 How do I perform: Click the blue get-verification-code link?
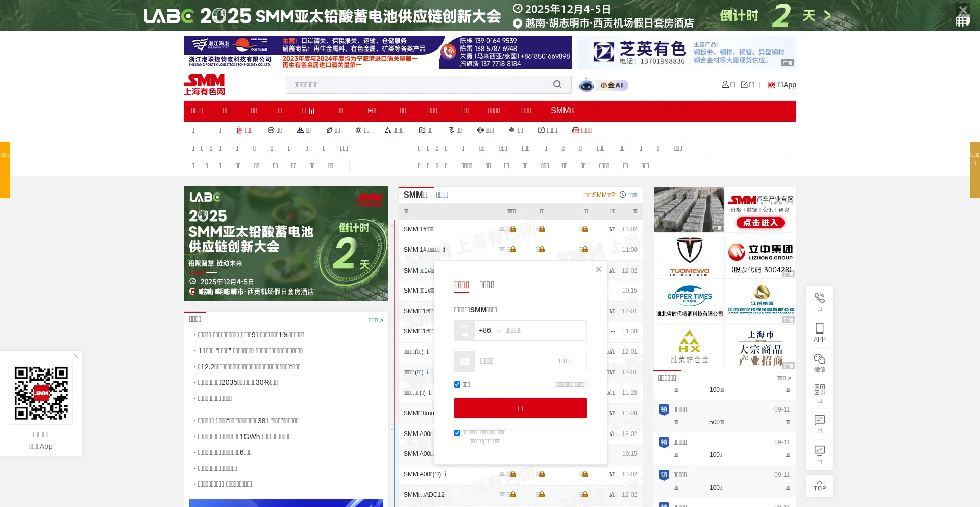point(565,361)
